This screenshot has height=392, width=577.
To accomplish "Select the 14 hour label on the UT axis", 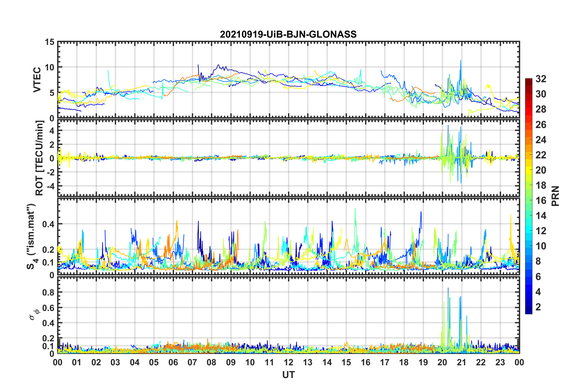I will [327, 362].
